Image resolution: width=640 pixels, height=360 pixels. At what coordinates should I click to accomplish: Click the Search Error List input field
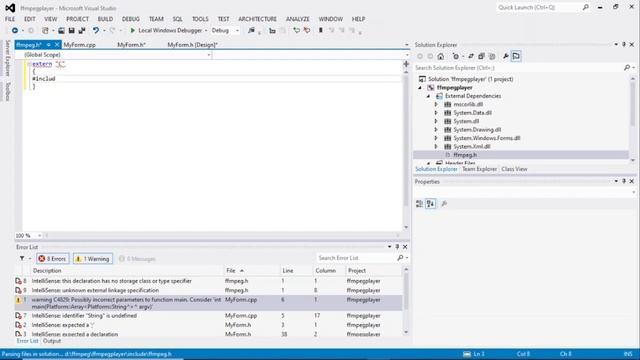[356, 258]
